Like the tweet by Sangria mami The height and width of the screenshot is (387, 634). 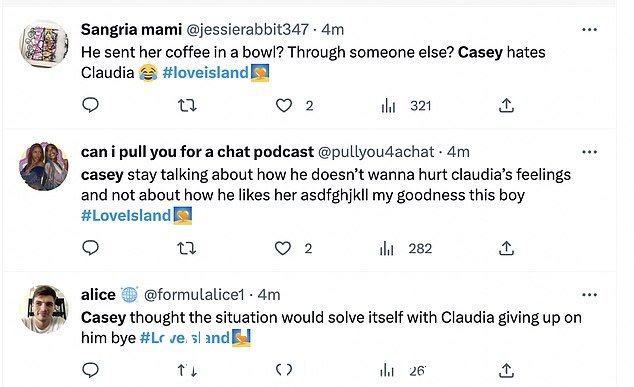[284, 106]
